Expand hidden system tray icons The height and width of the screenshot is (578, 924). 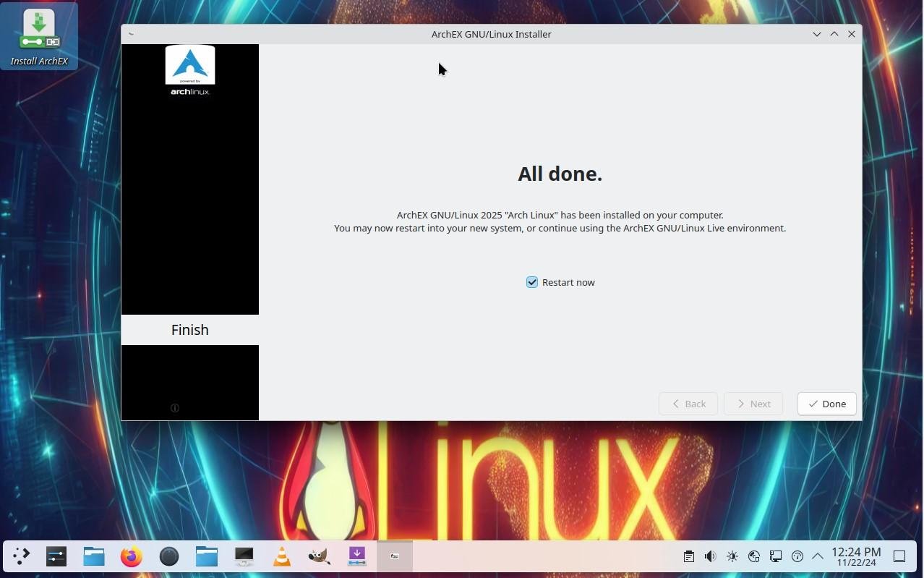(x=818, y=556)
